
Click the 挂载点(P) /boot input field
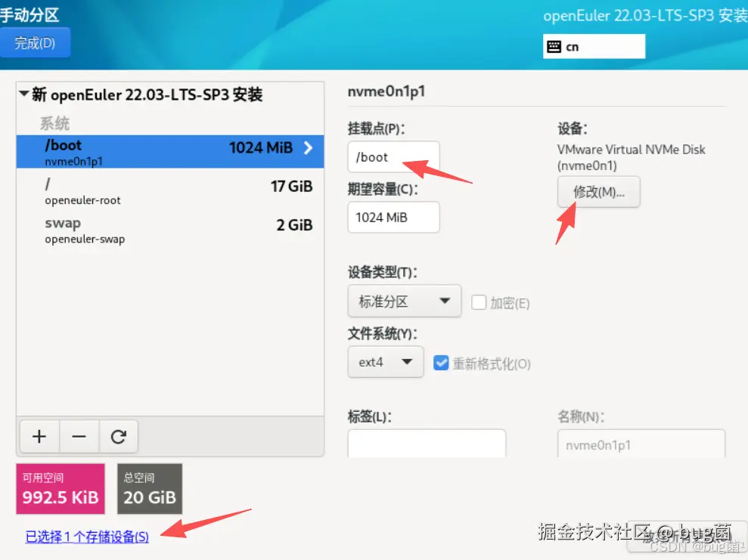[x=393, y=156]
